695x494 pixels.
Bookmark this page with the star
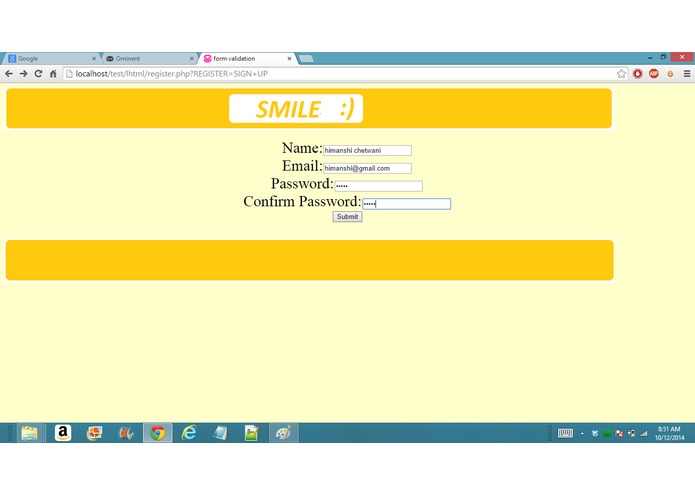pyautogui.click(x=621, y=74)
